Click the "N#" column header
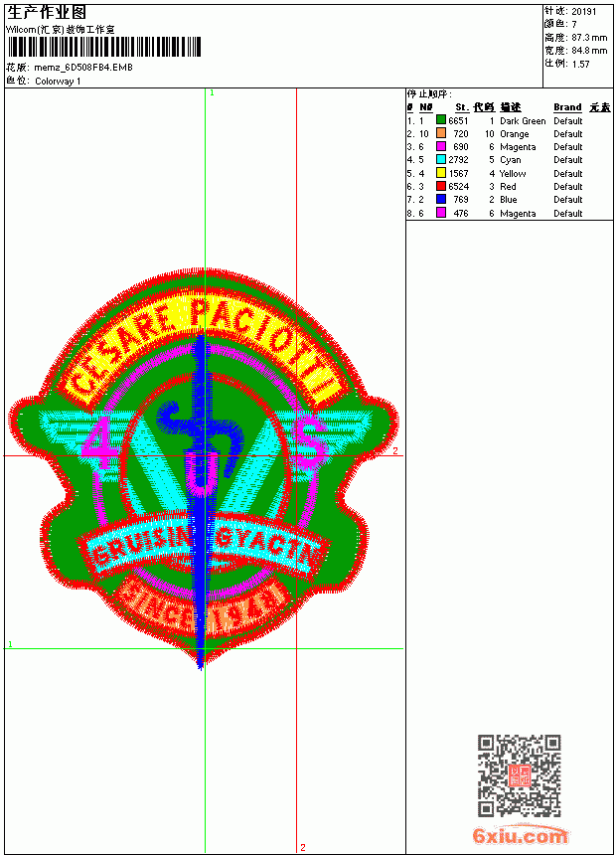 click(426, 107)
